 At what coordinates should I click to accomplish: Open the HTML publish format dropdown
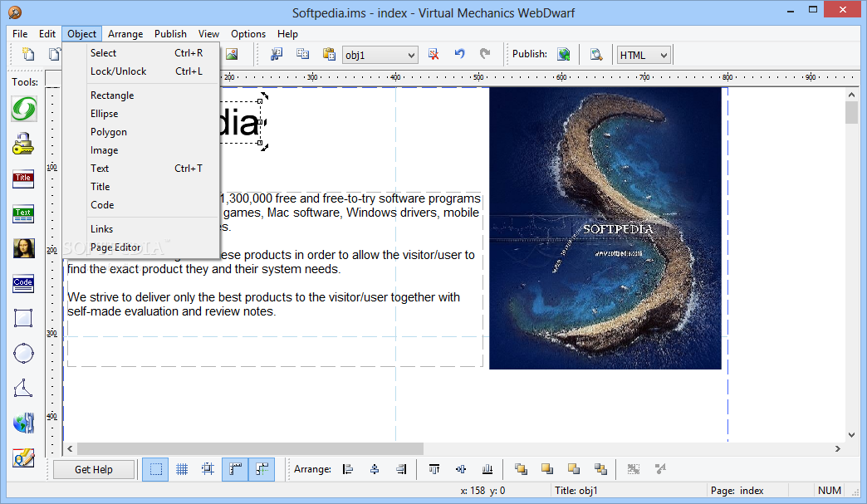click(x=644, y=56)
